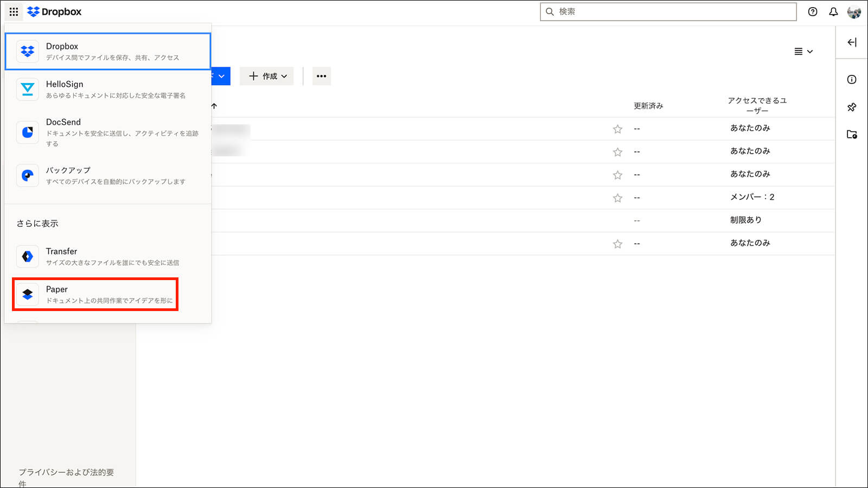Click あなたのみ in the first row
The width and height of the screenshot is (868, 488).
tap(750, 128)
